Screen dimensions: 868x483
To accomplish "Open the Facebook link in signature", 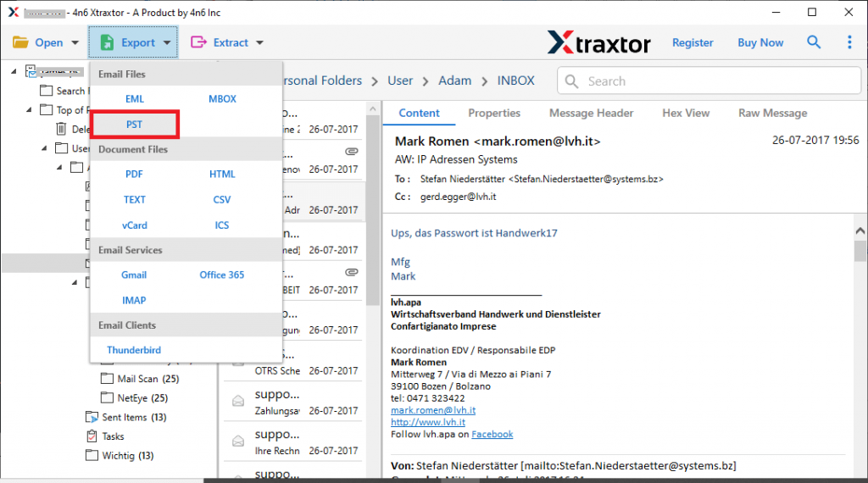I will coord(492,435).
